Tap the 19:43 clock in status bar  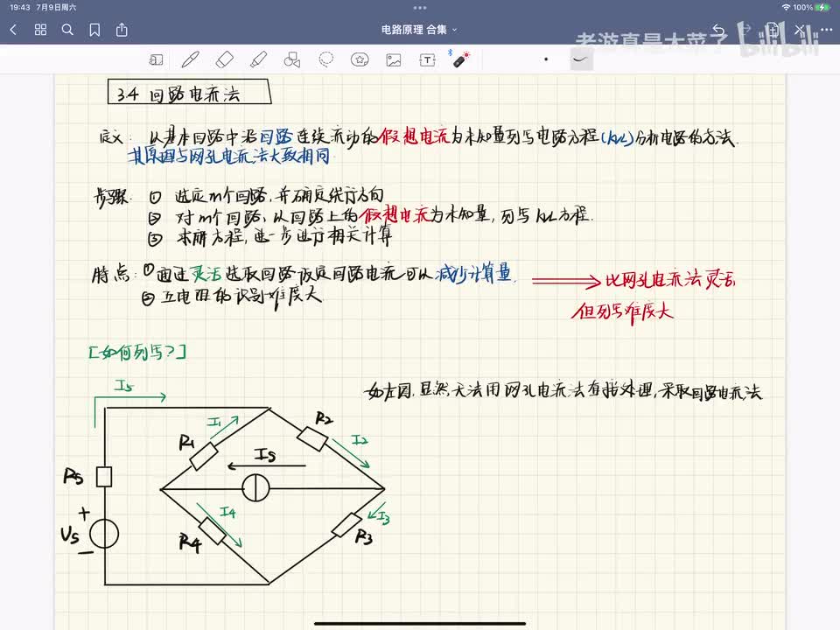(x=20, y=8)
